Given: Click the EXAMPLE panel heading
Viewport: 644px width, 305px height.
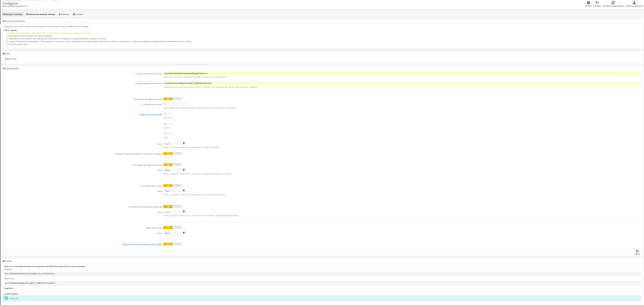Looking at the screenshot, I should tap(7, 261).
